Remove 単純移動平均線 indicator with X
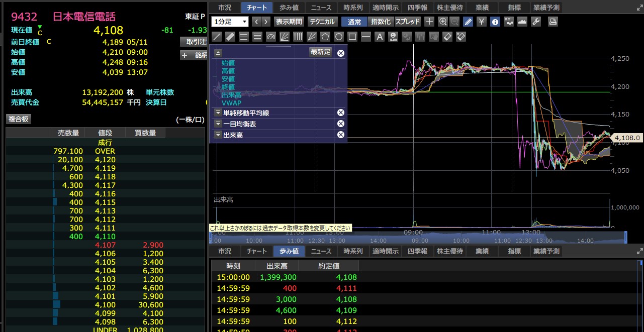 coord(340,113)
